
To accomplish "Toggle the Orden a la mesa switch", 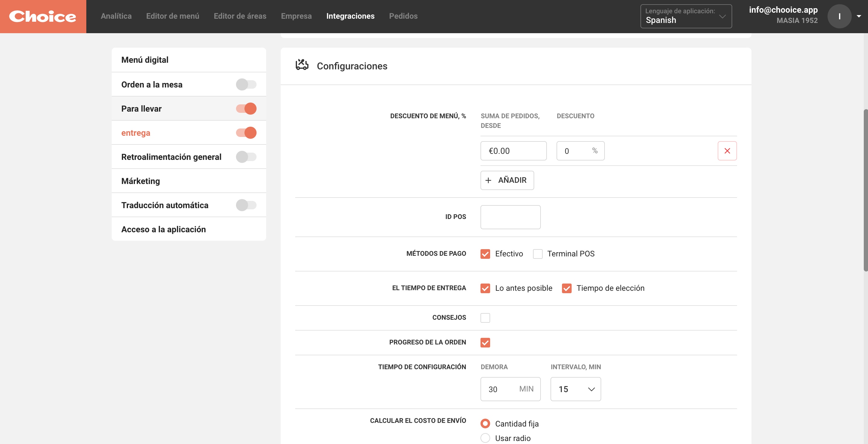I will 246,84.
